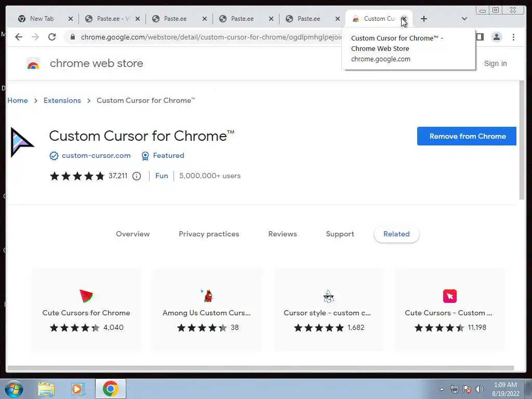Click the Among Us crewmate extension icon
532x399 pixels.
[x=208, y=296]
